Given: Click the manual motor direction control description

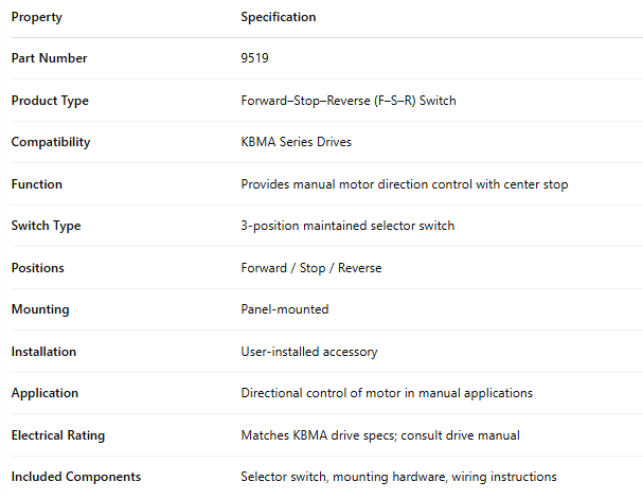Looking at the screenshot, I should pos(404,184).
